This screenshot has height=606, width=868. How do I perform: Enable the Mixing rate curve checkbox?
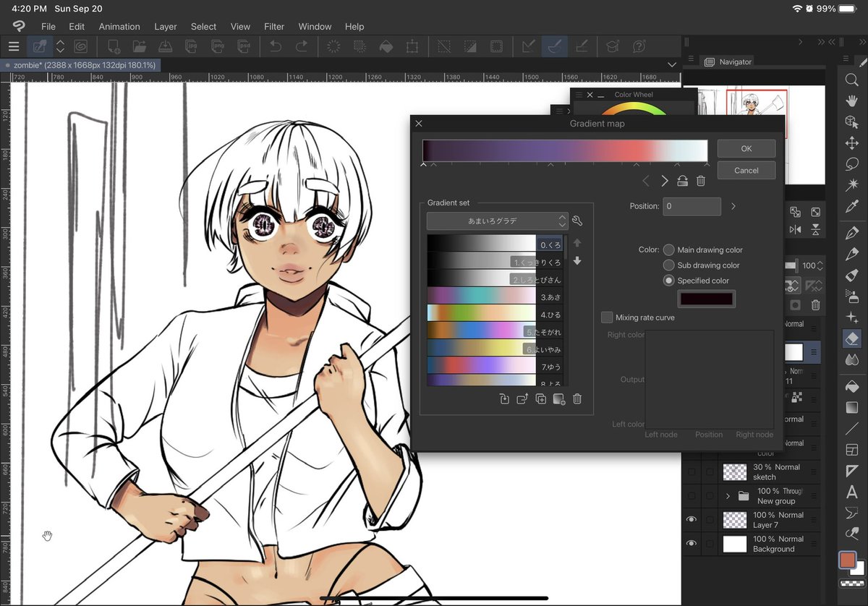[x=607, y=317]
